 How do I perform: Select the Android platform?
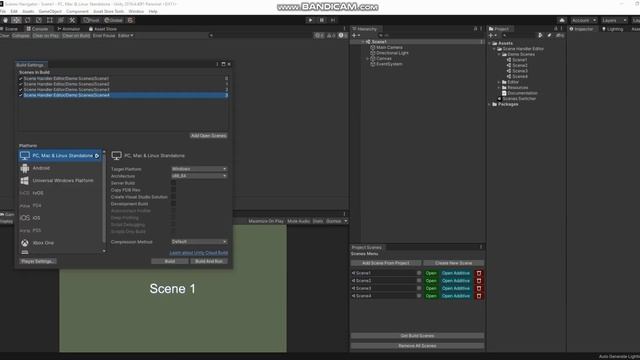click(x=60, y=168)
